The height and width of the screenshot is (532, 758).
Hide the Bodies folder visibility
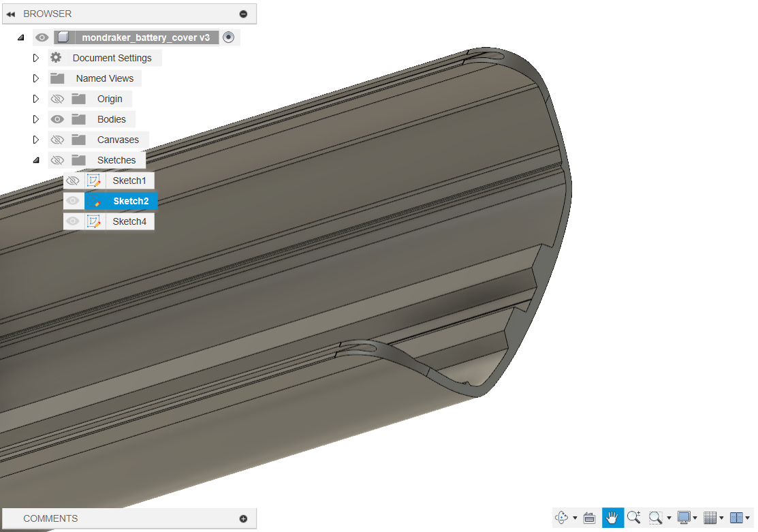point(58,119)
